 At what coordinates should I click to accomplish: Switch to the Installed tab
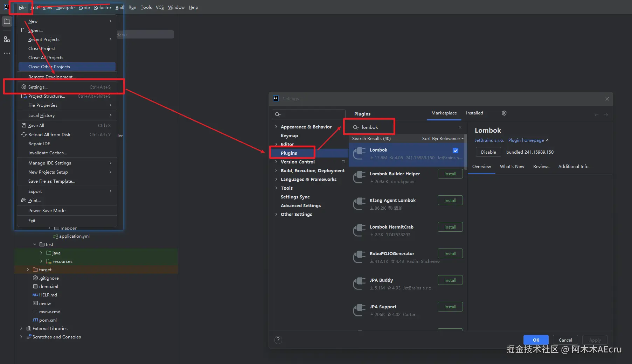click(474, 113)
